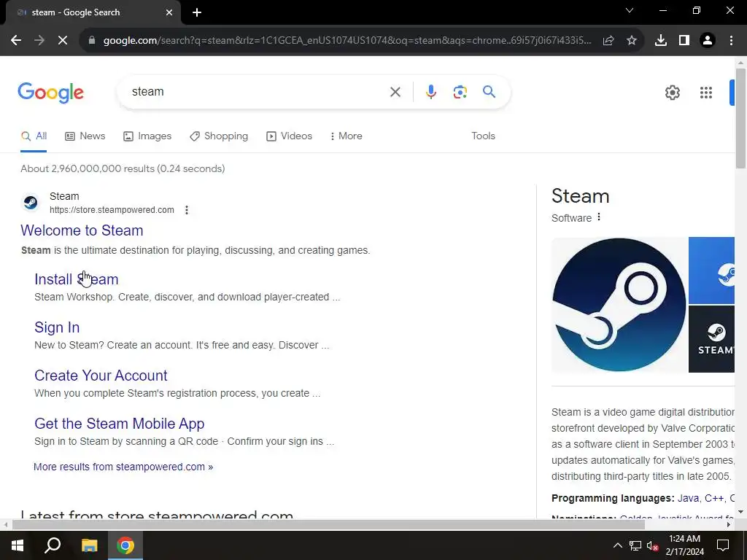
Task: Click the muted volume tray icon
Action: click(652, 546)
